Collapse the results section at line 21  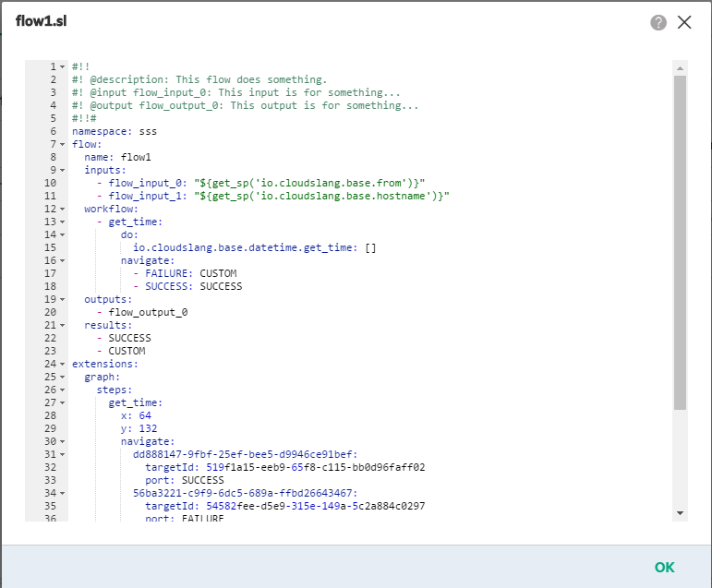[62, 326]
